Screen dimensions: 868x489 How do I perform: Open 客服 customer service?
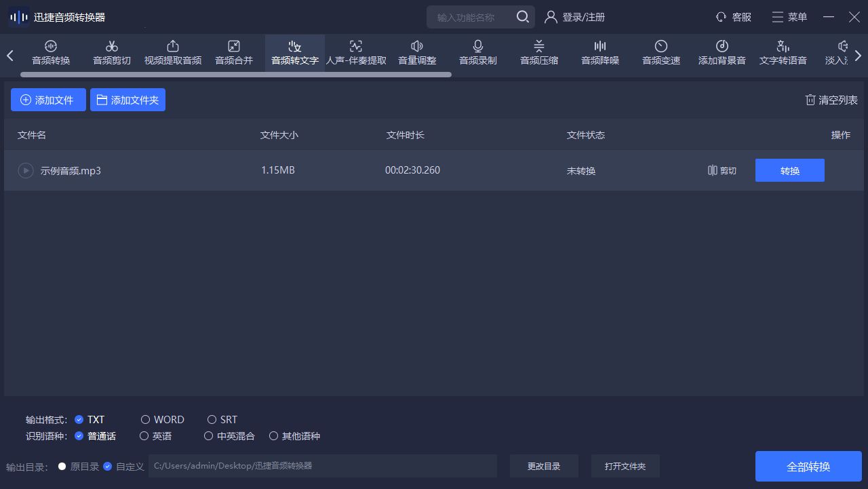734,17
